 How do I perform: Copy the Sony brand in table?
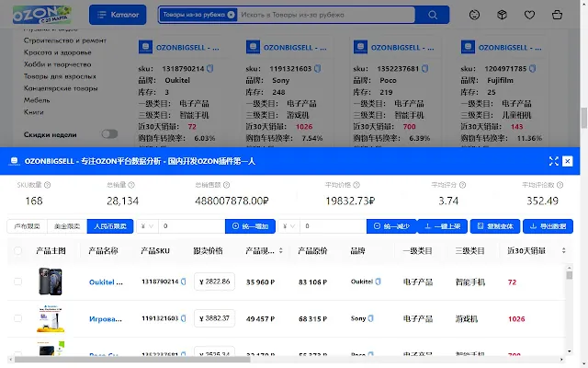[370, 318]
